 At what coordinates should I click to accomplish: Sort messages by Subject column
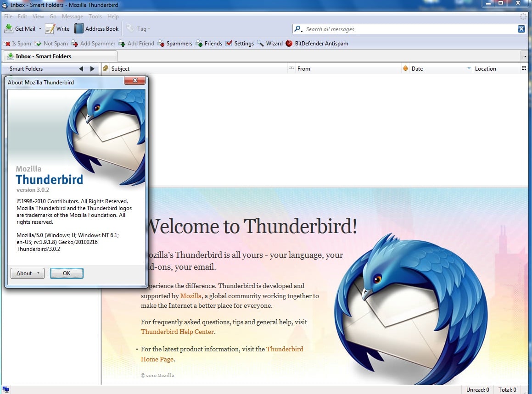(198, 68)
